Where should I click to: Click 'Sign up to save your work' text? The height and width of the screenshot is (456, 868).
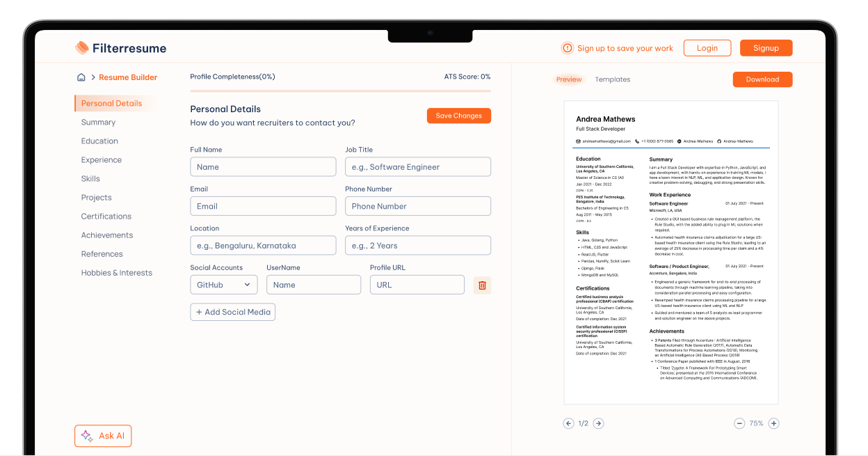pos(625,48)
